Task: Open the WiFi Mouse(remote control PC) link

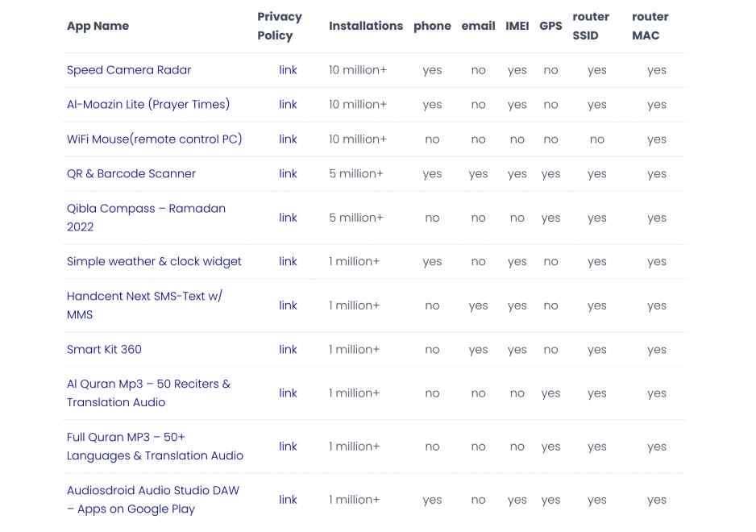Action: pos(154,139)
